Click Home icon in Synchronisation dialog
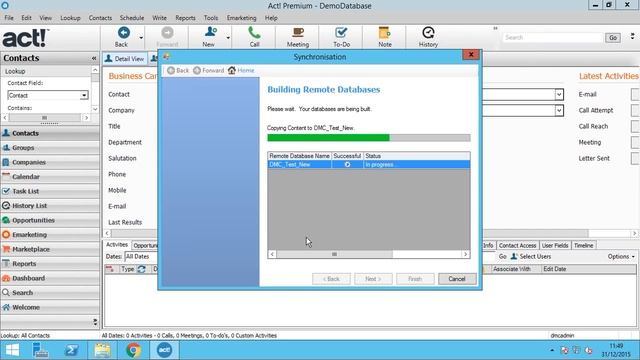This screenshot has height=360, width=640. 232,70
